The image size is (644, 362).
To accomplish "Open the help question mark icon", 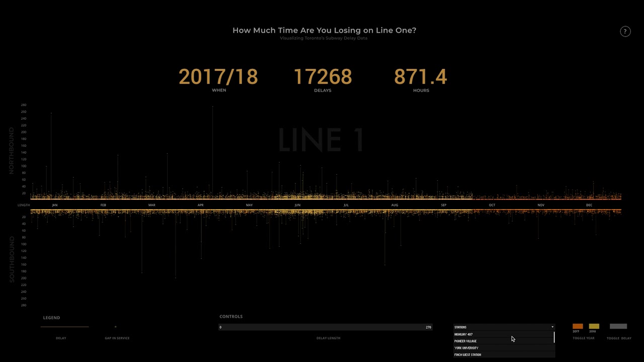I will click(625, 32).
